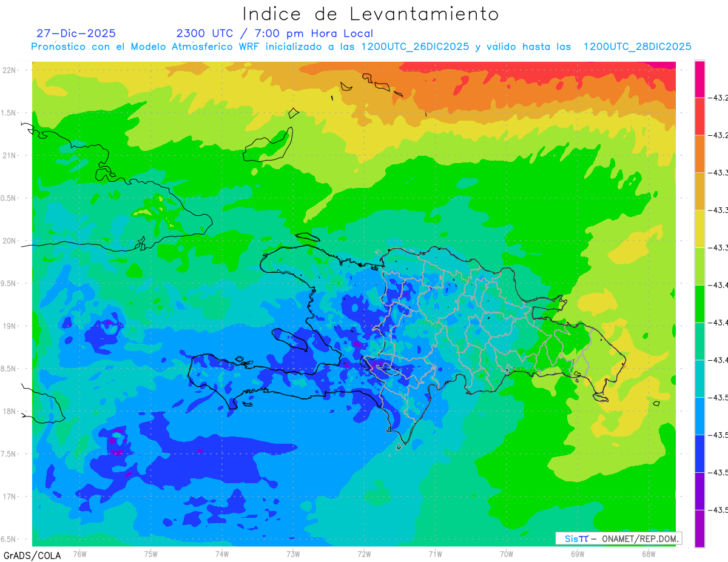Click the "76W" longitude label
The height and width of the screenshot is (562, 728).
[79, 554]
